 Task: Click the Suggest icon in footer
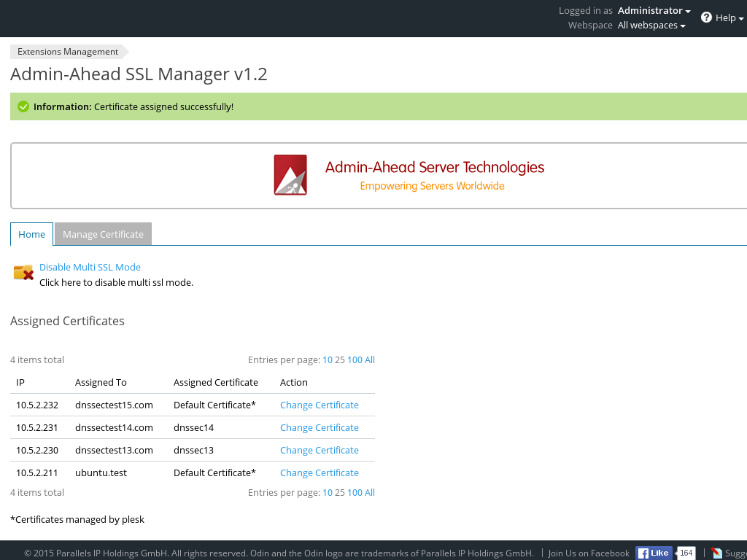(716, 553)
